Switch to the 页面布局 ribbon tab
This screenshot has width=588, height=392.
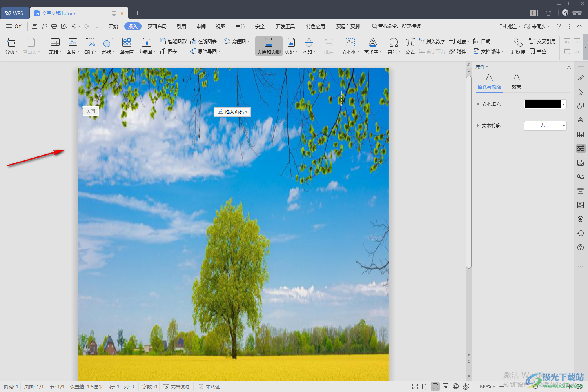click(157, 26)
